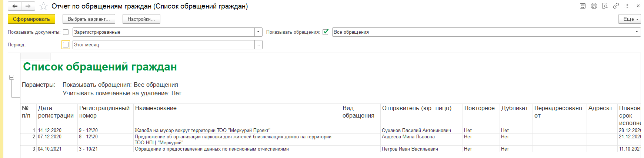The image size is (644, 158).
Task: Click 'Выбрать вариант...' to choose a report variant
Action: [x=89, y=19]
